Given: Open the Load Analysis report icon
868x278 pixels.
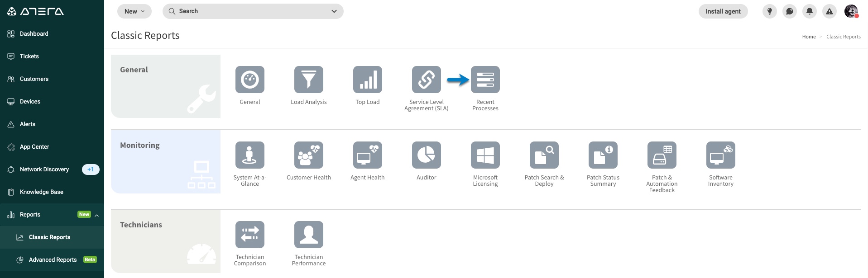Looking at the screenshot, I should point(308,80).
